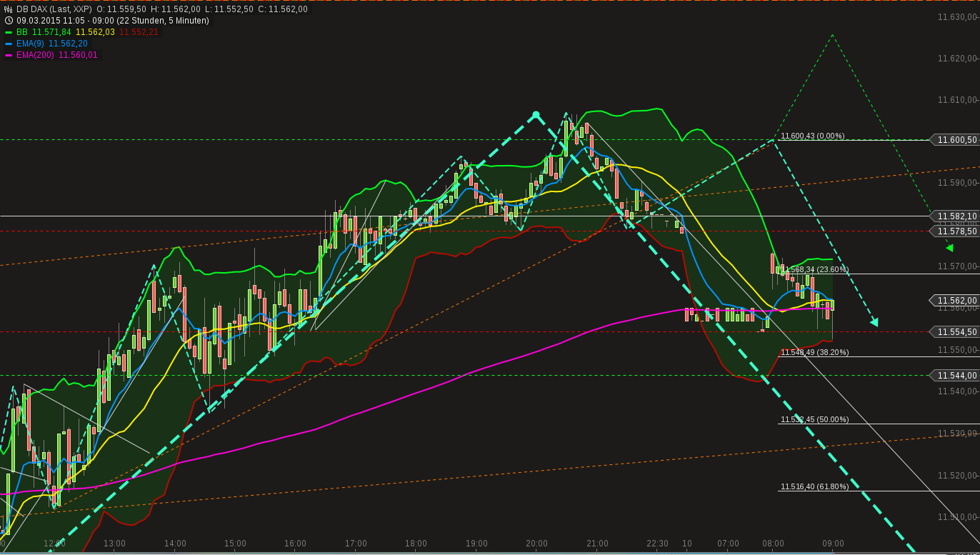
Task: Click the BB middle band value 11.562,03
Action: tap(95, 32)
